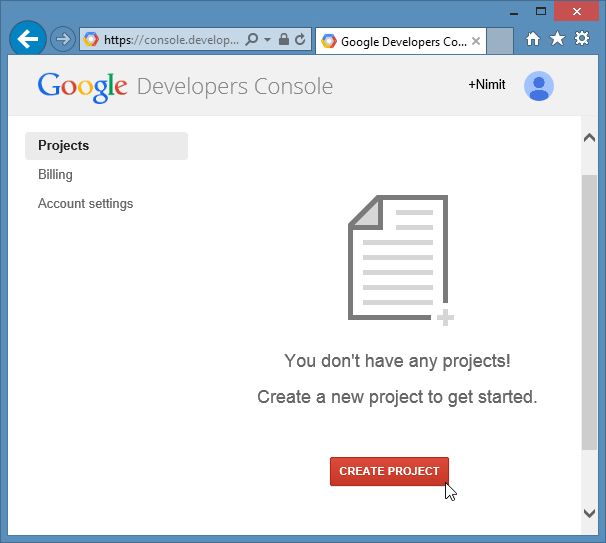Open Account settings in the sidebar
Image resolution: width=606 pixels, height=543 pixels.
click(85, 204)
